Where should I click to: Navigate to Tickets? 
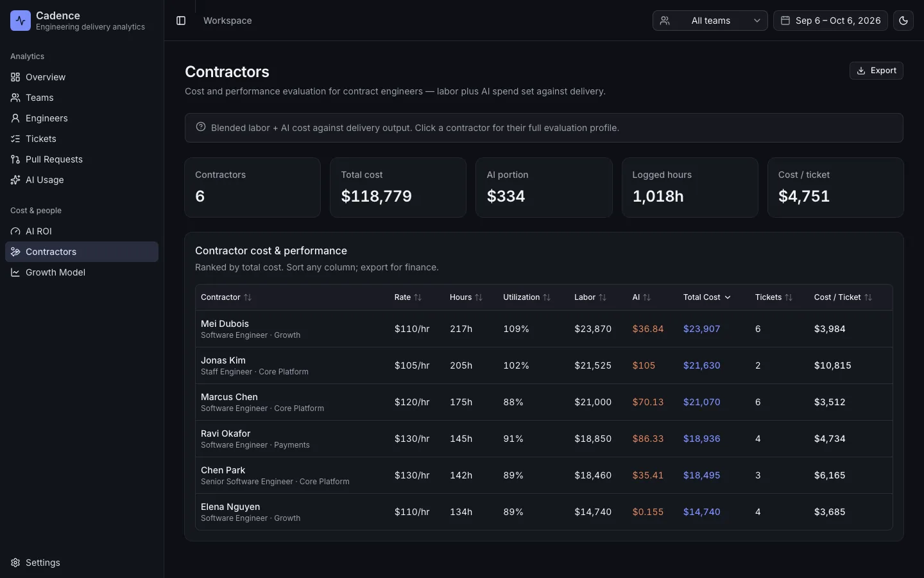(81, 139)
